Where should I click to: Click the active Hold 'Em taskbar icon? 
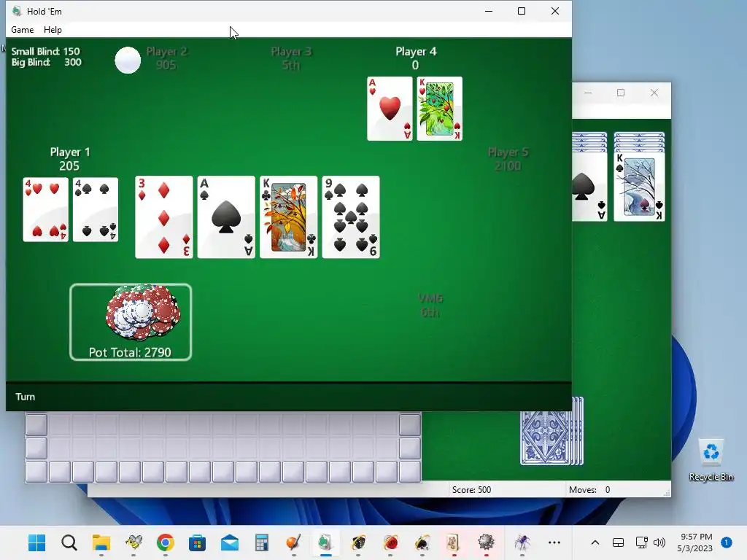point(326,542)
